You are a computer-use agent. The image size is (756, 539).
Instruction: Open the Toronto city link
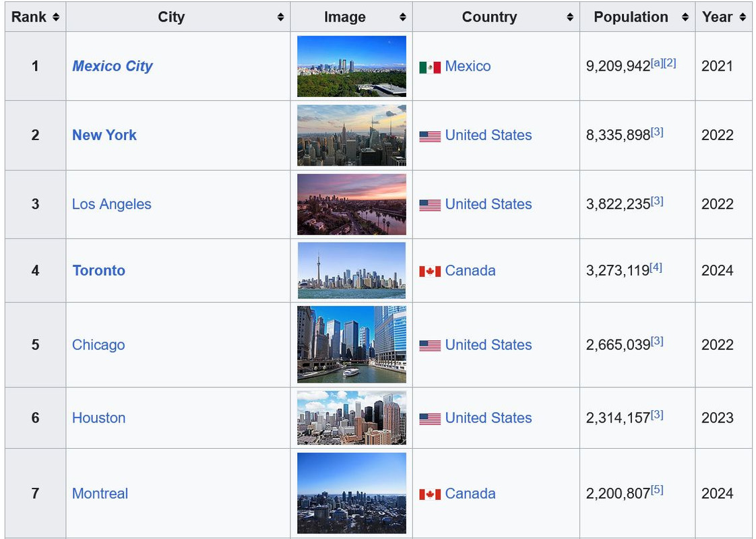click(99, 270)
